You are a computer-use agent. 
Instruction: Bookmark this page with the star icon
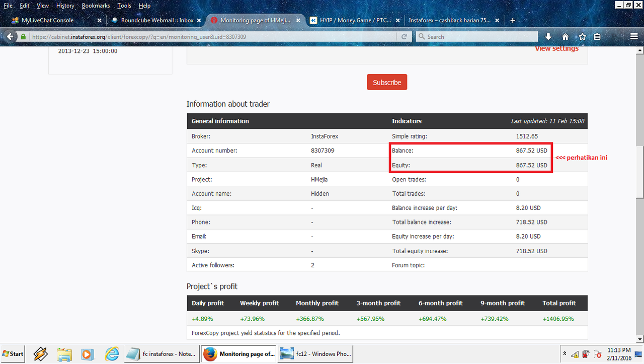[582, 37]
